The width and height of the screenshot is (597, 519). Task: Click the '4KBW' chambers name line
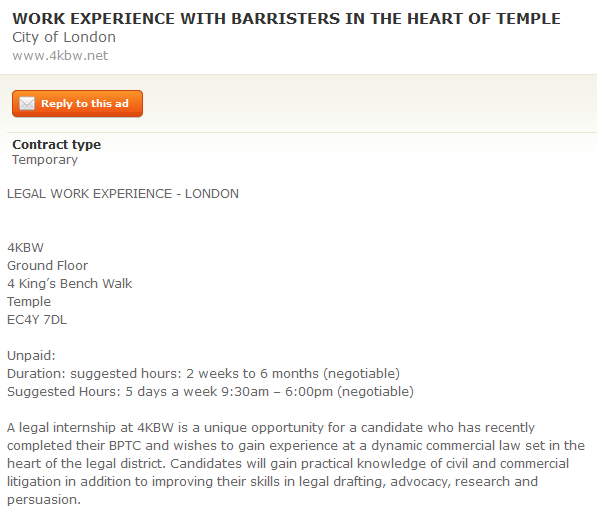pyautogui.click(x=26, y=248)
